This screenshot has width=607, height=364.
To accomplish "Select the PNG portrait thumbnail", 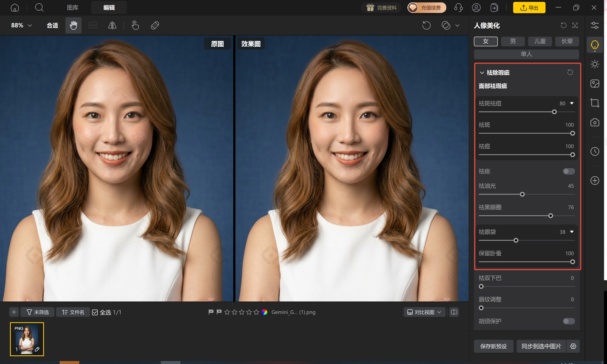I will (27, 339).
